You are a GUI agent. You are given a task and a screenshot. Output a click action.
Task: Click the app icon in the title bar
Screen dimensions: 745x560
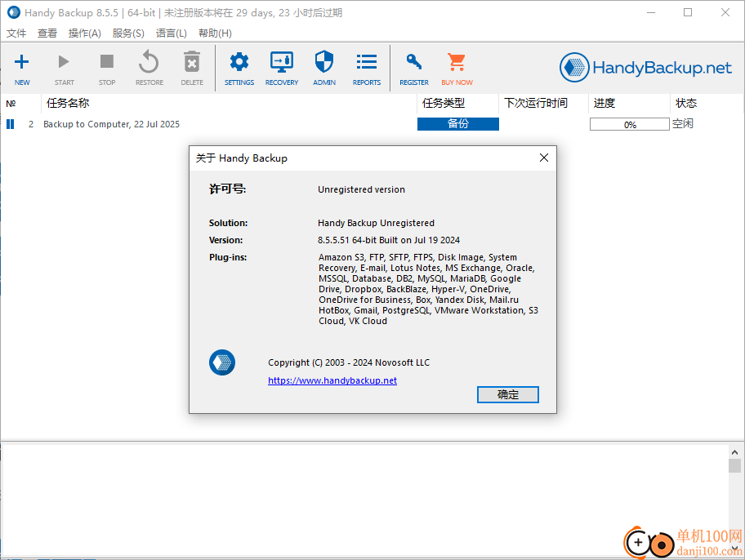pyautogui.click(x=14, y=12)
